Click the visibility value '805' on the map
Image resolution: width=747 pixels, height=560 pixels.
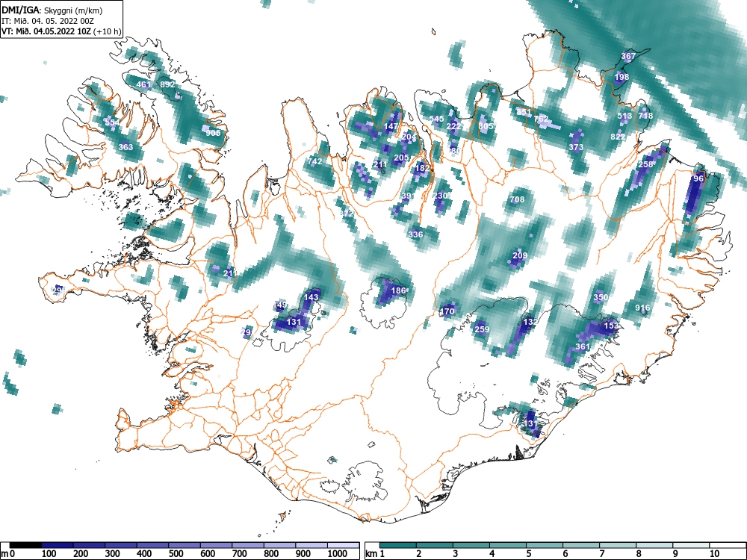(486, 126)
